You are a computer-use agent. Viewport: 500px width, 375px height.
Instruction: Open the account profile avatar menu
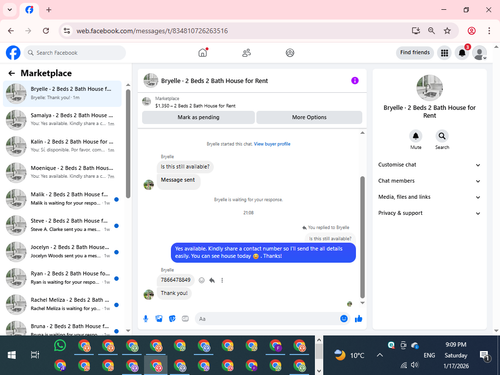pos(480,53)
